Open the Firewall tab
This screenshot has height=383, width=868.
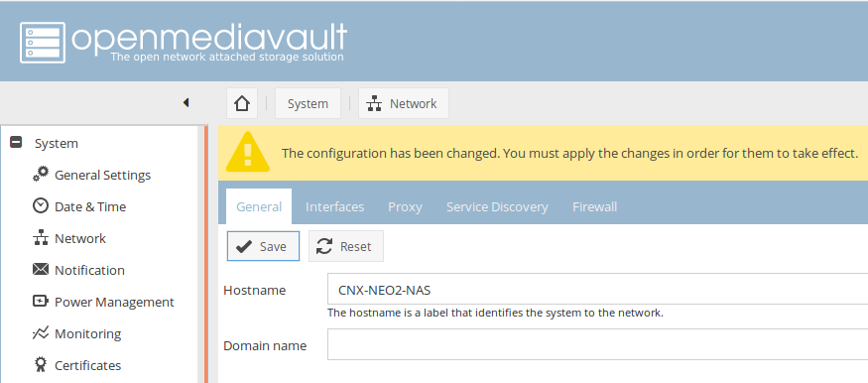[x=594, y=206]
